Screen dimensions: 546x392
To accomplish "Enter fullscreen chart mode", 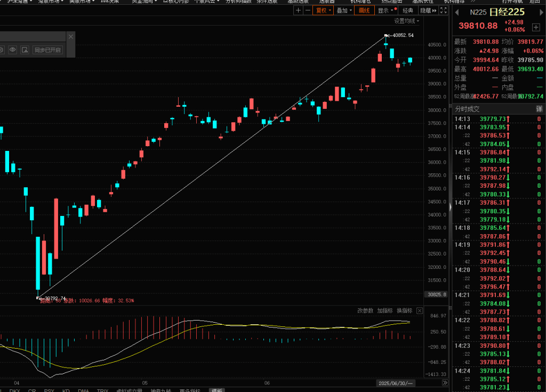I will (x=443, y=11).
